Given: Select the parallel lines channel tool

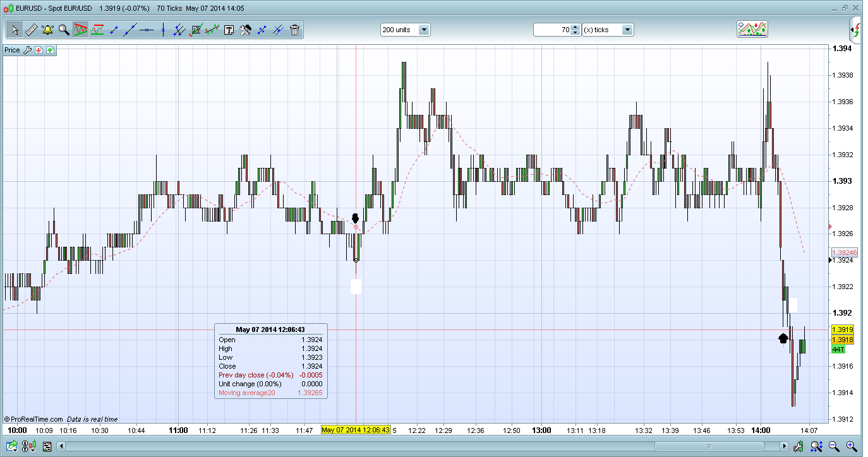Looking at the screenshot, I should pos(179,30).
